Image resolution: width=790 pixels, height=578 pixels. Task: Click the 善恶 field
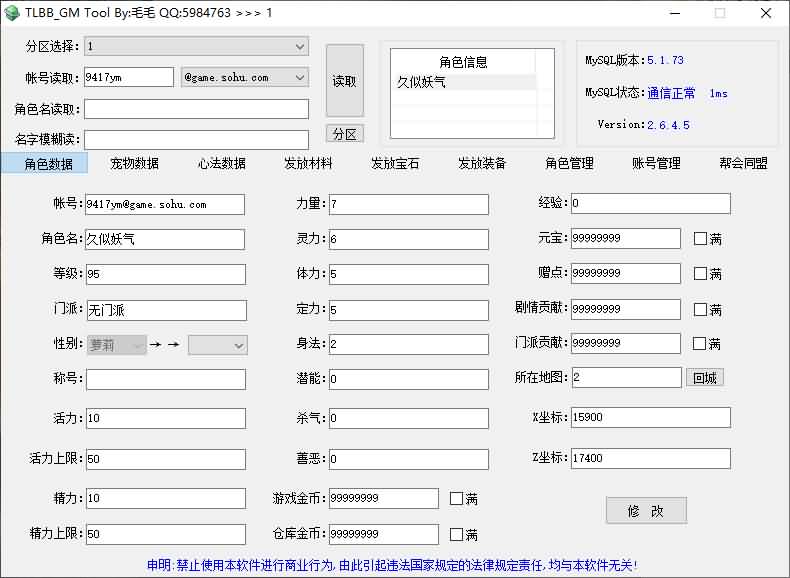(x=409, y=459)
